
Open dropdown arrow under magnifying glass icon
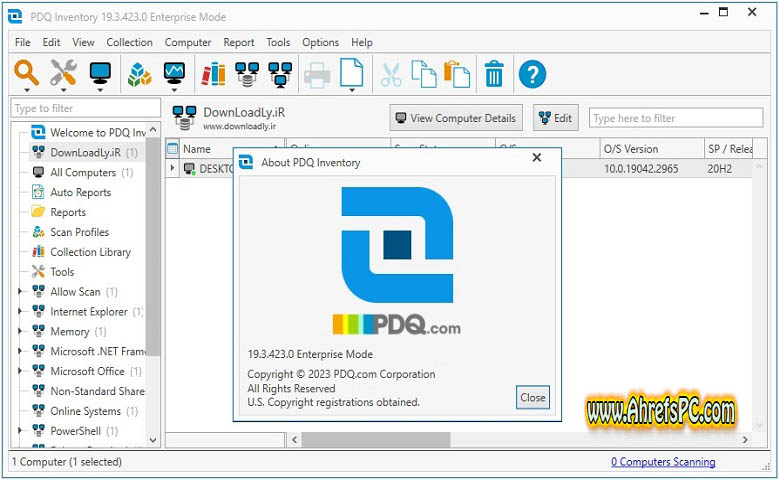click(x=27, y=91)
